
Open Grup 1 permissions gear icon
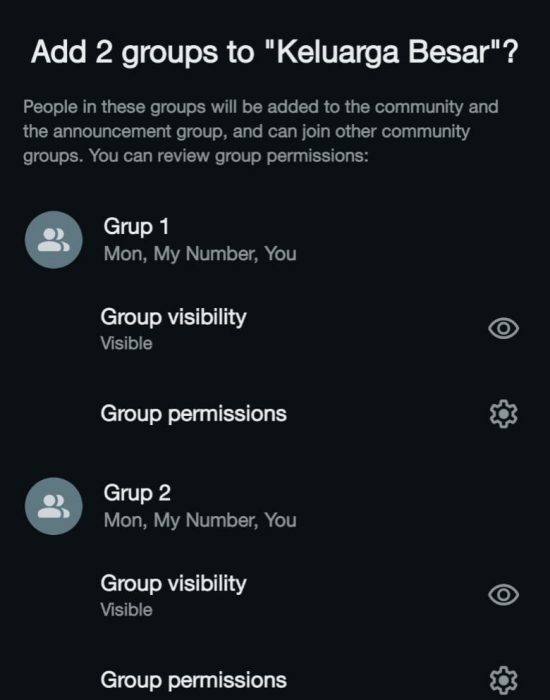(504, 414)
